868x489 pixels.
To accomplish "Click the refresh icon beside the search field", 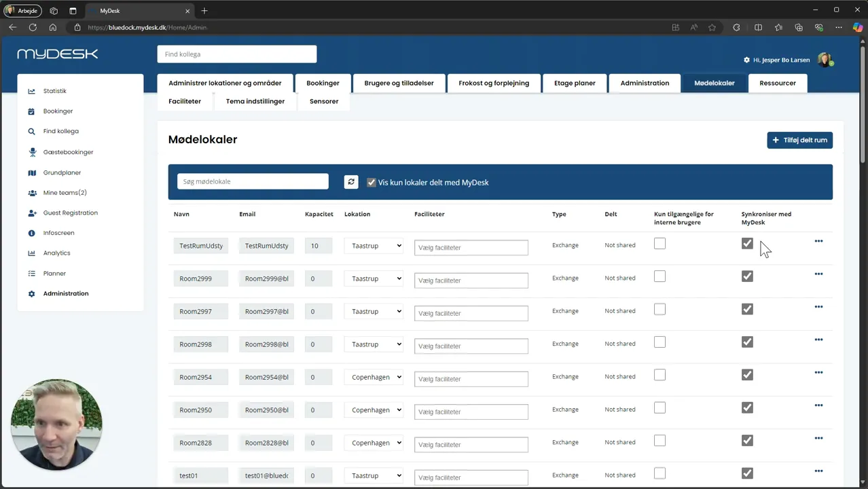I will 351,182.
